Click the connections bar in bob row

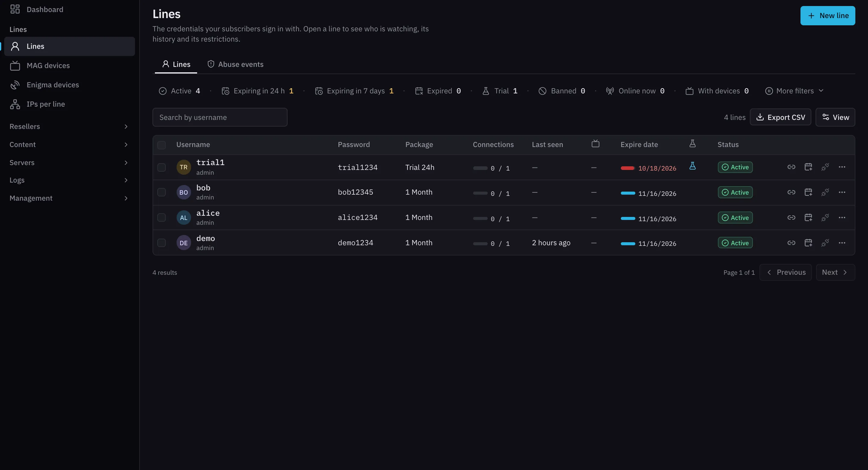click(x=480, y=193)
